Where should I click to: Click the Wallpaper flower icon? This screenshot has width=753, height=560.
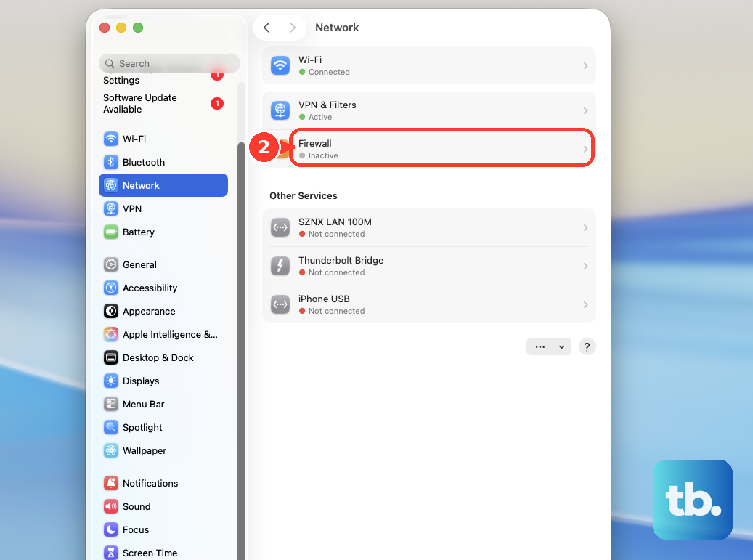[x=111, y=450]
